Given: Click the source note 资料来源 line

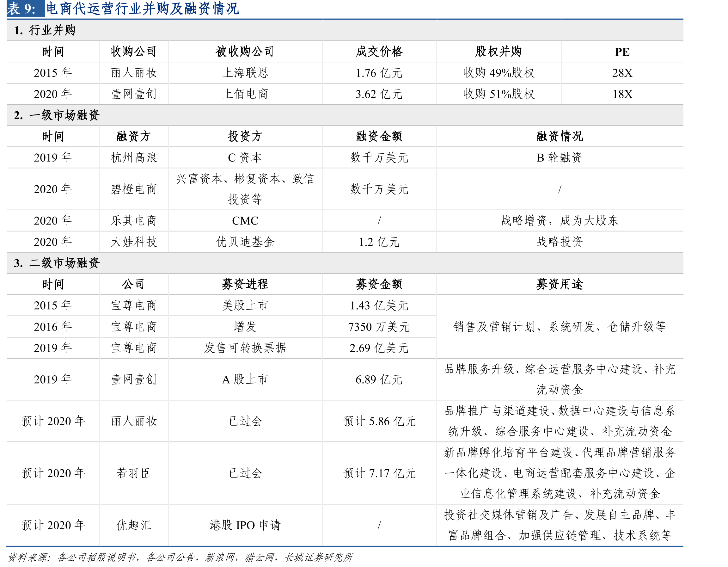Looking at the screenshot, I should point(180,557).
